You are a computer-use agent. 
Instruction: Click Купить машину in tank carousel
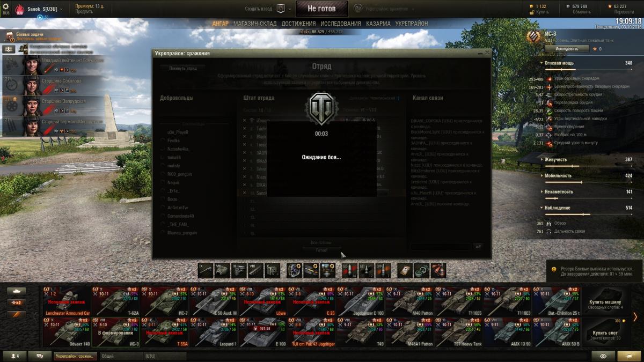tap(605, 301)
